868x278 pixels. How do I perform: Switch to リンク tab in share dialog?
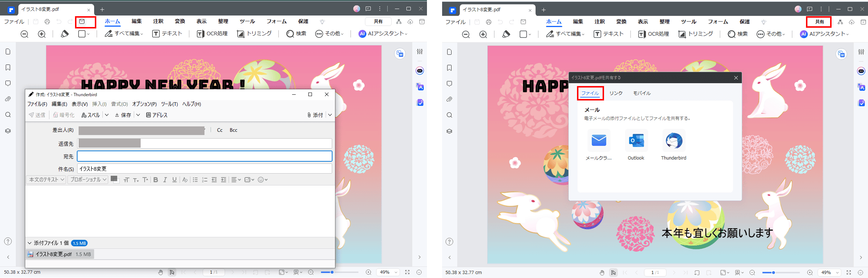tap(616, 93)
